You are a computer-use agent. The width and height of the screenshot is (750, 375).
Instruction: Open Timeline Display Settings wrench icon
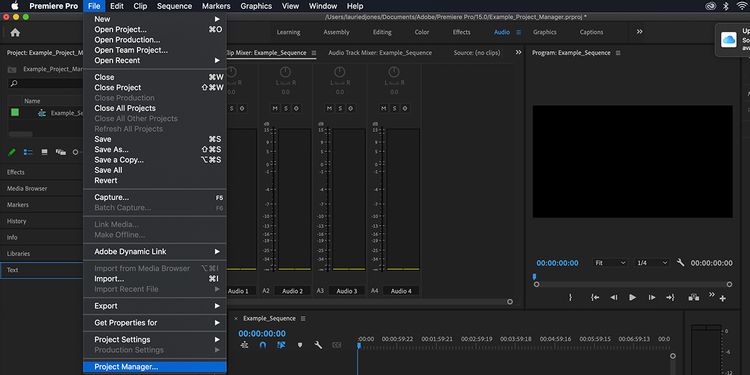(x=318, y=345)
